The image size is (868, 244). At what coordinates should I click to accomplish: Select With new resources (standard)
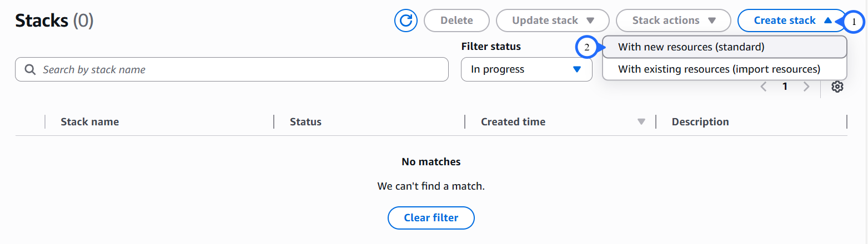click(x=691, y=47)
